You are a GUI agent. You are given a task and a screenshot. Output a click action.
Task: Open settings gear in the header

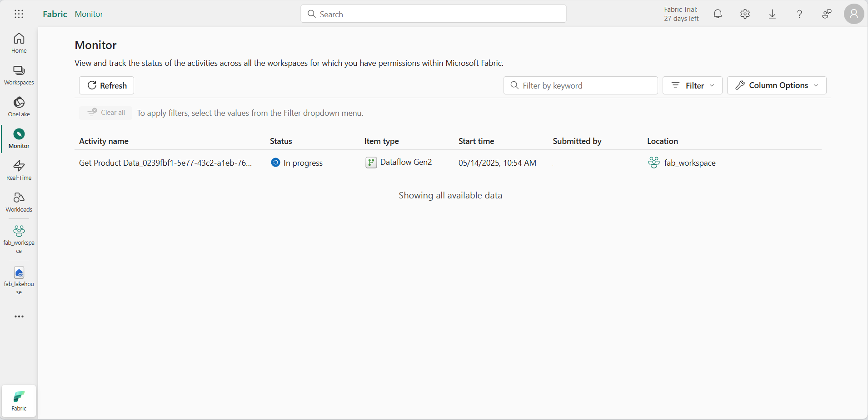click(745, 14)
